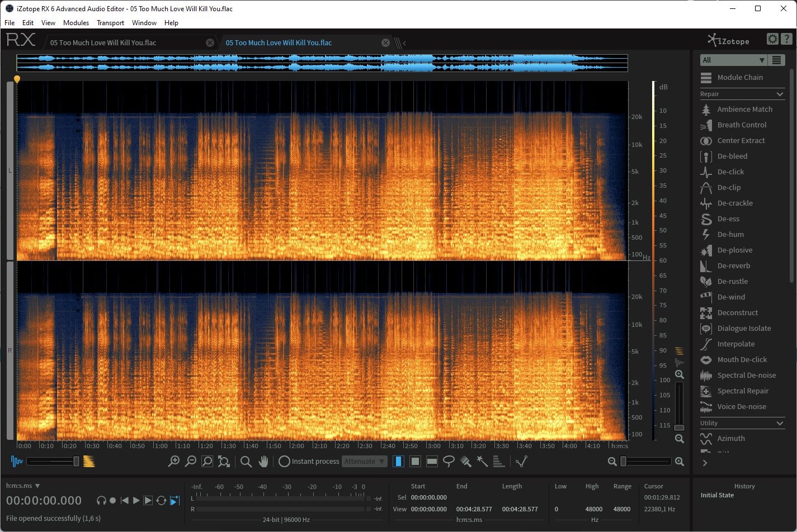The width and height of the screenshot is (797, 532).
Task: Select the Lasso selection tool
Action: pos(449,461)
